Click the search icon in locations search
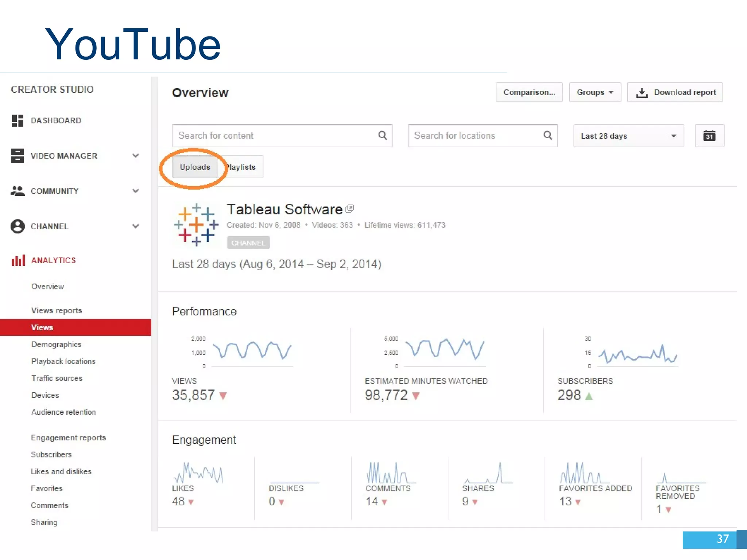This screenshot has width=747, height=560. pyautogui.click(x=547, y=135)
